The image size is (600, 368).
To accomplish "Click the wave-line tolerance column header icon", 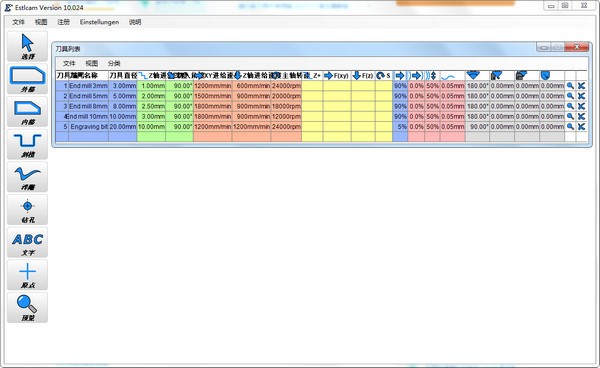I will coord(452,76).
